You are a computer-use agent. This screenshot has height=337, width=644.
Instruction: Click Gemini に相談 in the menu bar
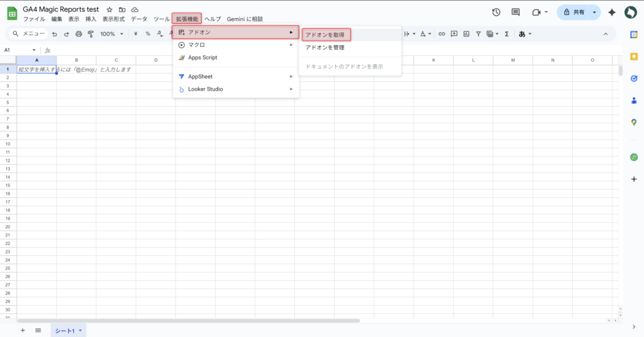tap(245, 19)
